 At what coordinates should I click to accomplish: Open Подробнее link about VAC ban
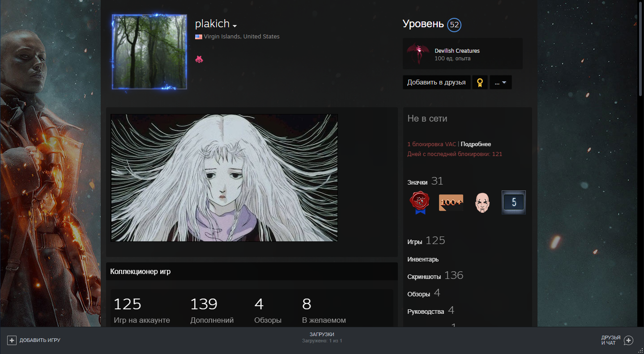476,144
